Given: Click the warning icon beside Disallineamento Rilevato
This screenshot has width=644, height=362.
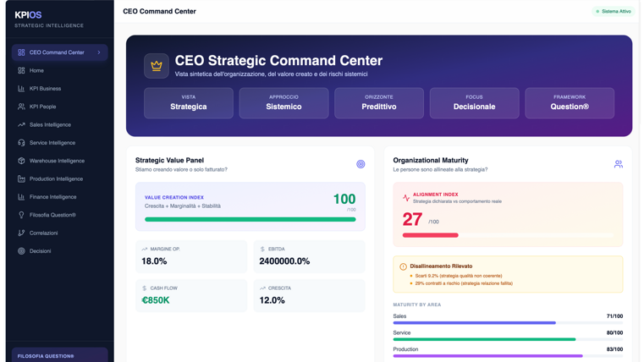Looking at the screenshot, I should (403, 266).
